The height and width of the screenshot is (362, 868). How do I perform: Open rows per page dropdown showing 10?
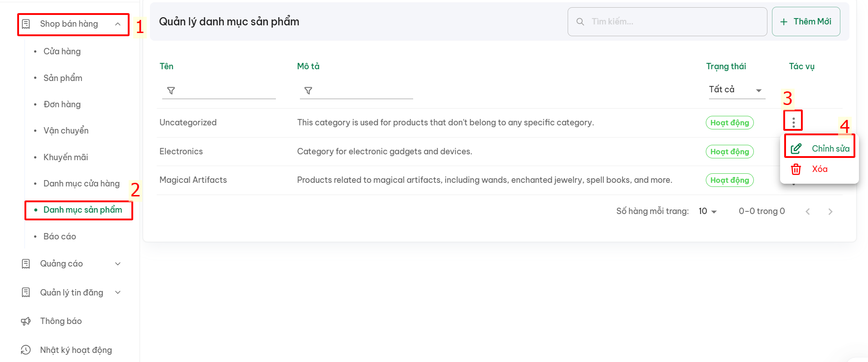[707, 211]
